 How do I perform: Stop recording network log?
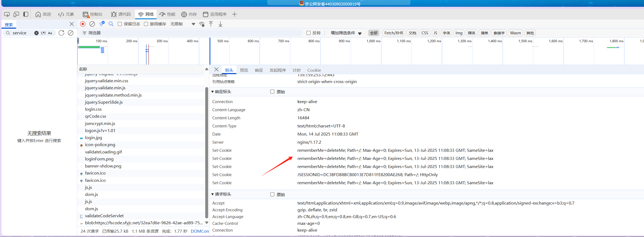click(x=83, y=24)
